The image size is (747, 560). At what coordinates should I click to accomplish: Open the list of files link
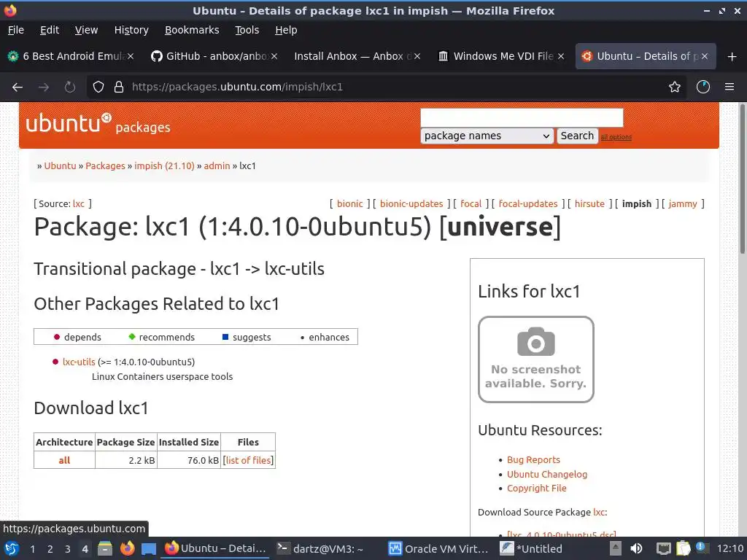pos(248,461)
